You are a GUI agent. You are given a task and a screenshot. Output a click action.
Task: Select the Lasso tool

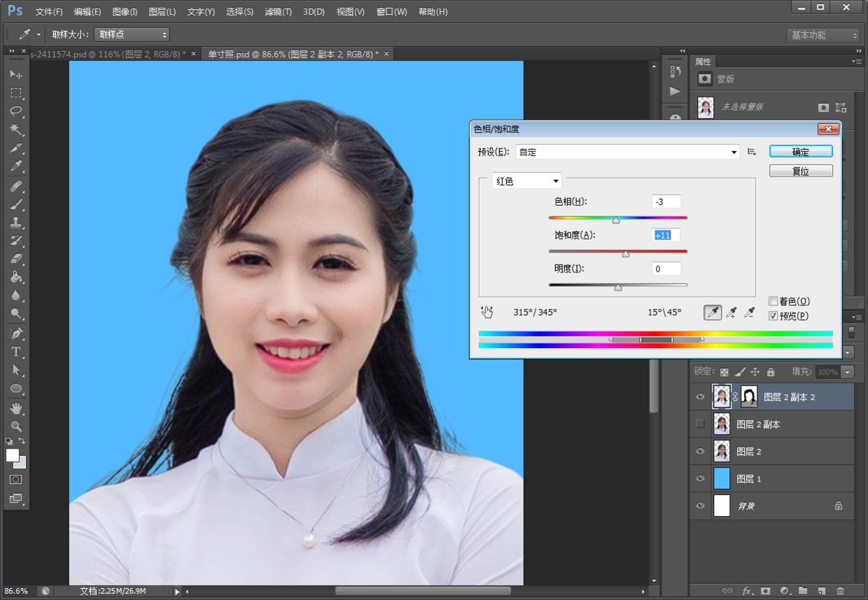tap(16, 111)
